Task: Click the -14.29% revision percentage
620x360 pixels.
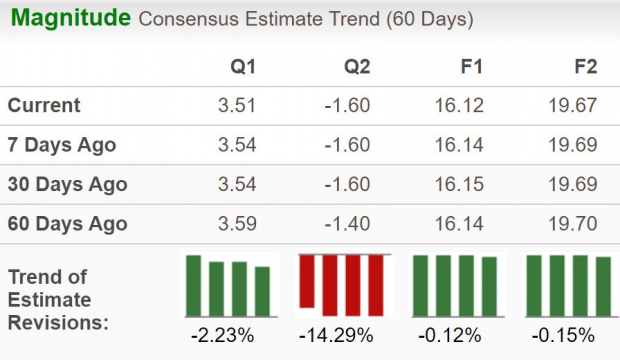Action: [336, 336]
